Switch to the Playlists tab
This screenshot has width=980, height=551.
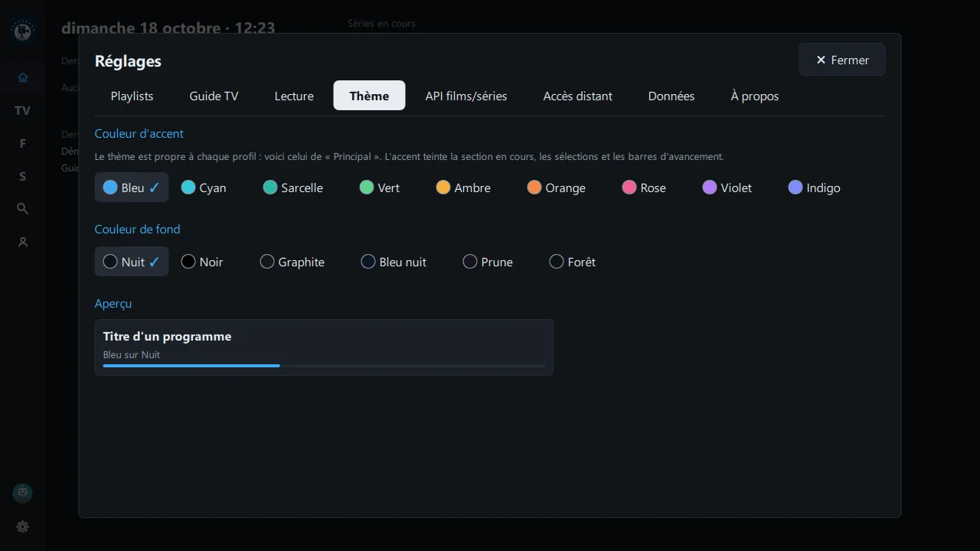click(132, 96)
